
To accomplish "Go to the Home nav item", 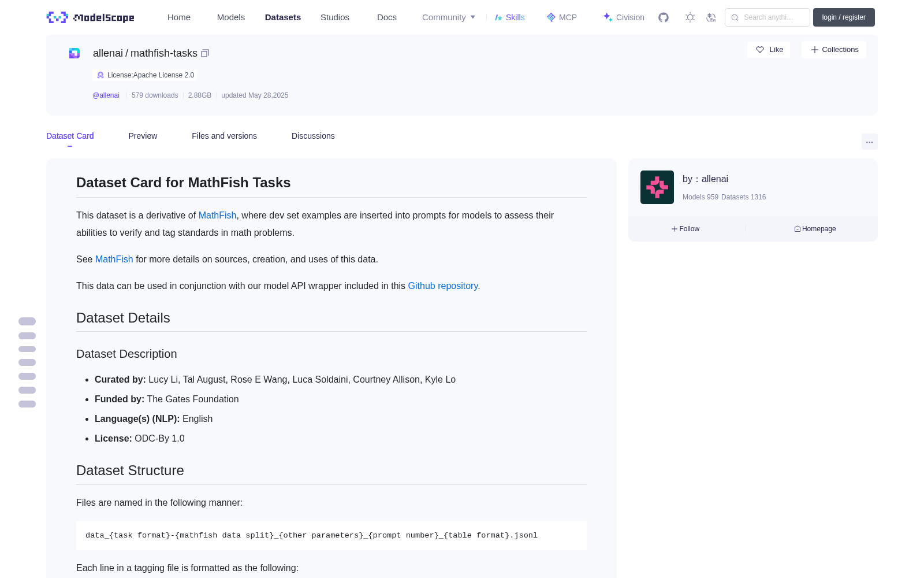I will tap(179, 17).
